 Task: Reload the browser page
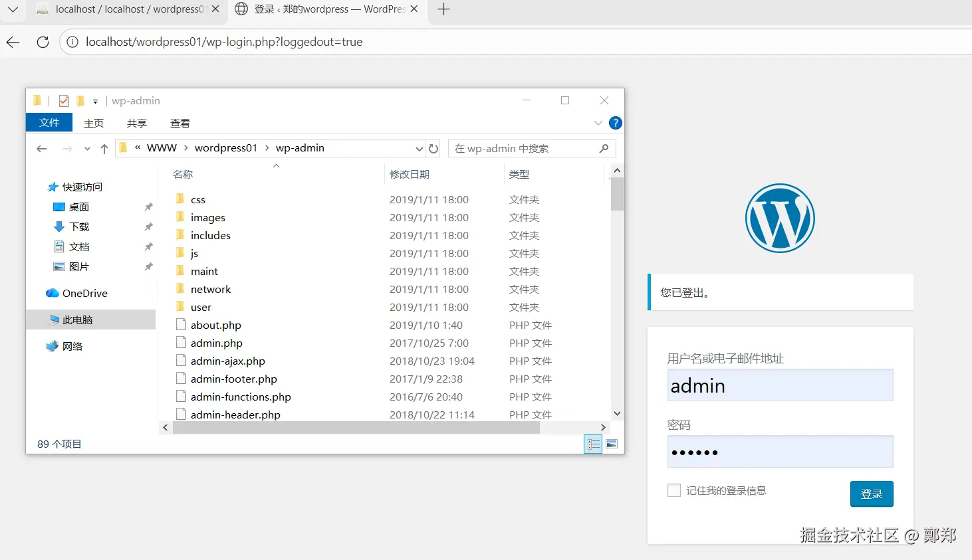(x=43, y=42)
